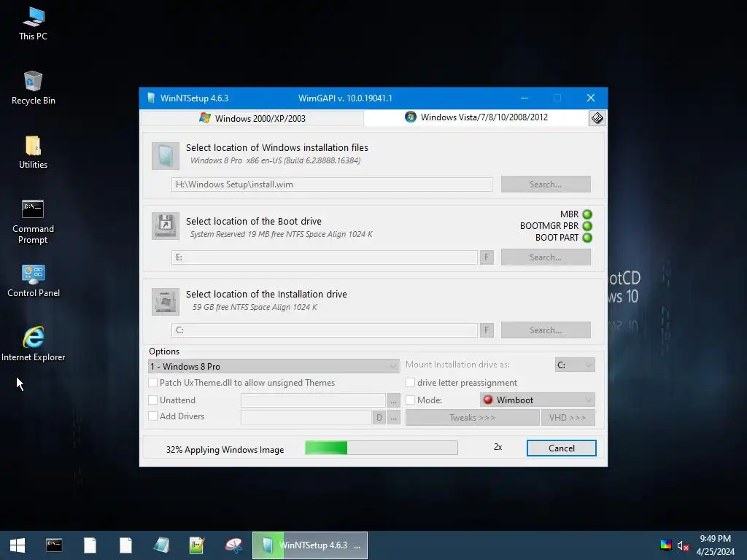Click first blank document taskbar icon
This screenshot has width=747, height=560.
pos(90,545)
